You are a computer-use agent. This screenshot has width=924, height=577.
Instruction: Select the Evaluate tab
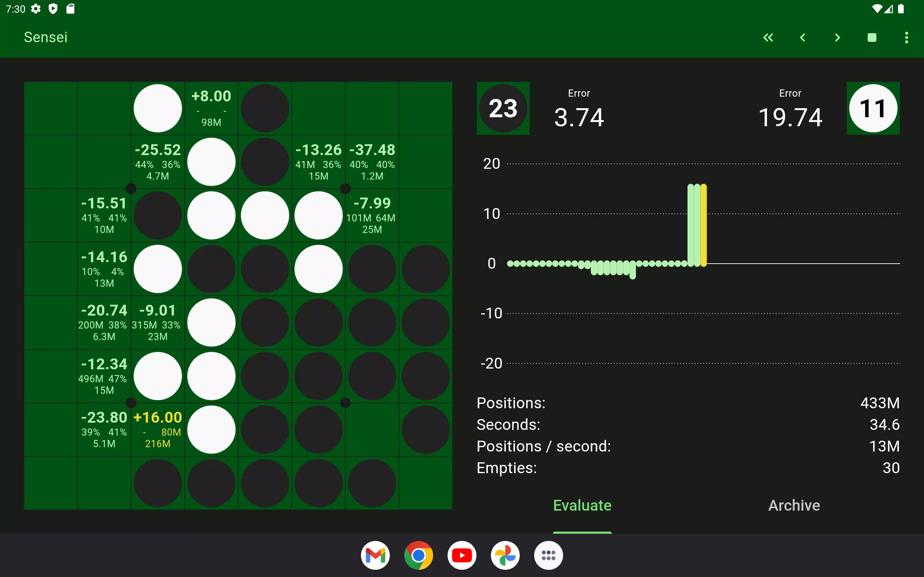582,505
